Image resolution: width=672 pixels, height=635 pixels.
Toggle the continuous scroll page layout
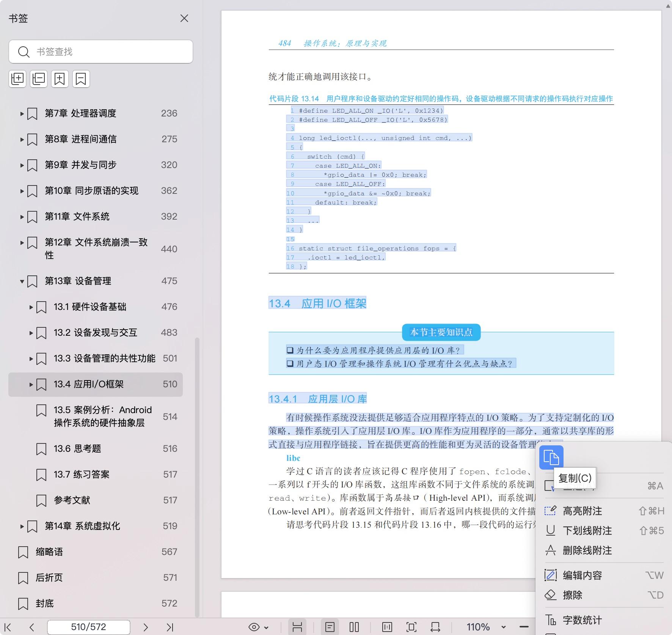tap(298, 627)
